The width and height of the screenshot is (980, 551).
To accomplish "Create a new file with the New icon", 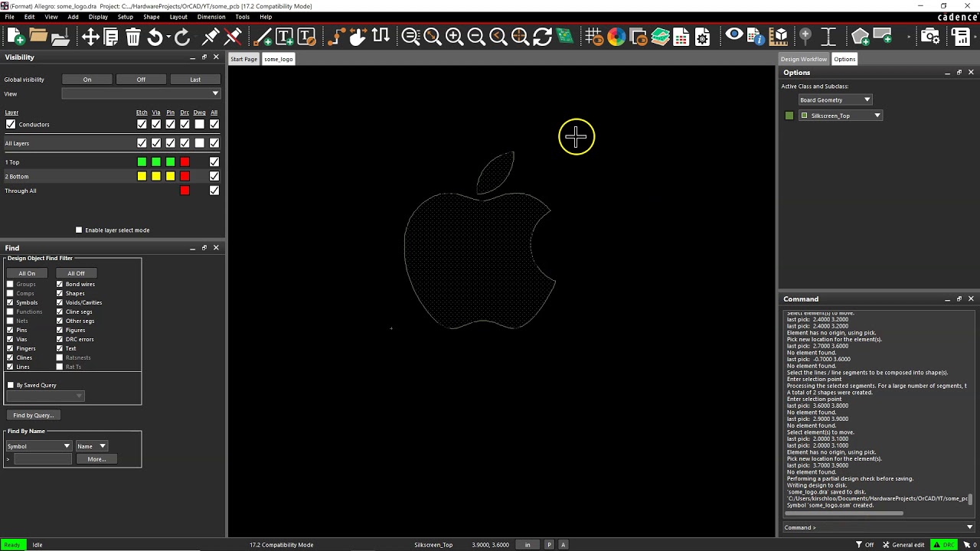I will coord(15,36).
